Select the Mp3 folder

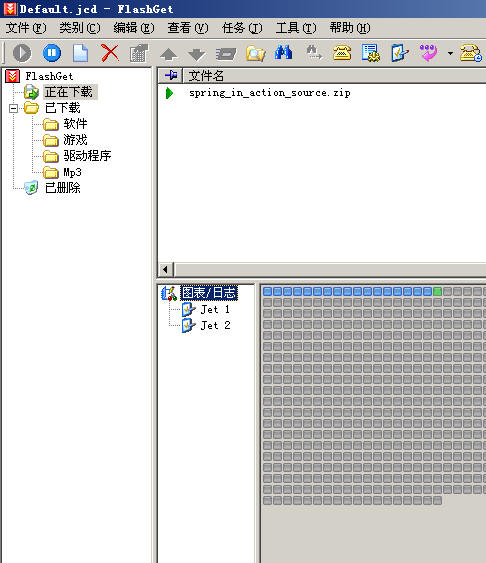pyautogui.click(x=72, y=172)
